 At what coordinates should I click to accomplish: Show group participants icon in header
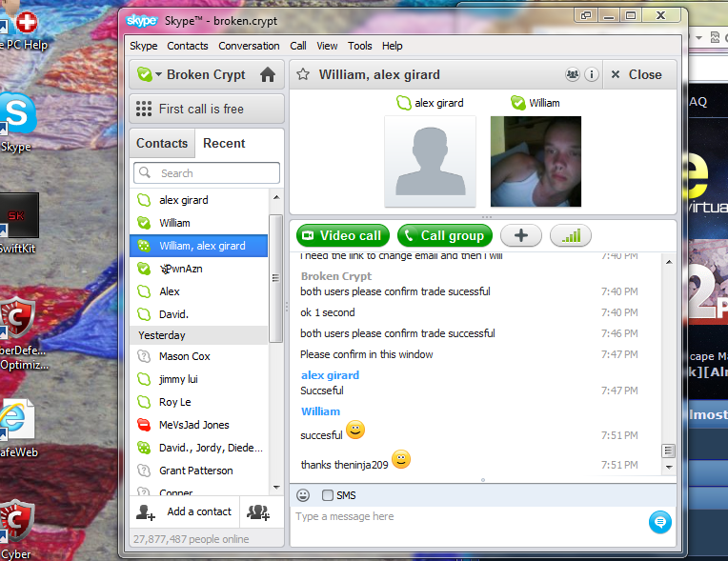[573, 74]
